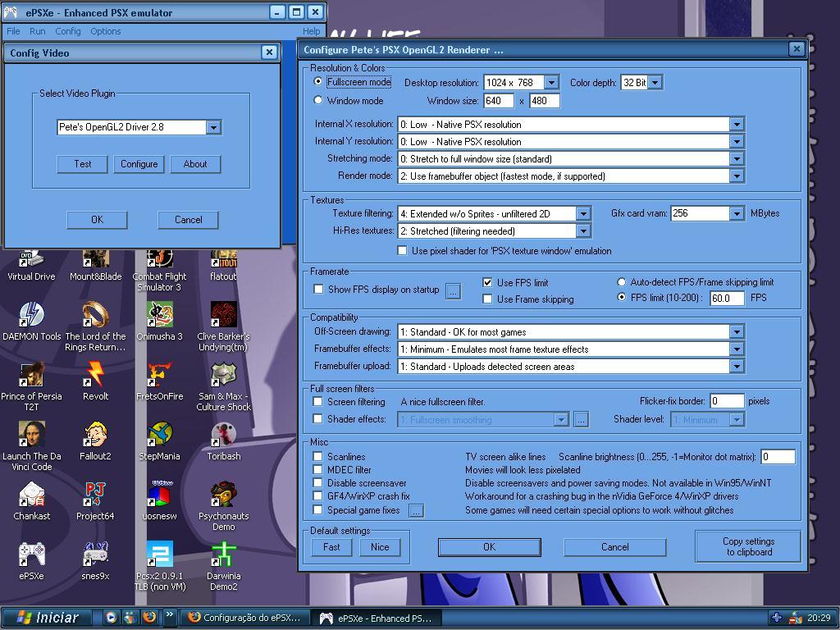Select Clive Barker's Undying icon

(x=223, y=326)
